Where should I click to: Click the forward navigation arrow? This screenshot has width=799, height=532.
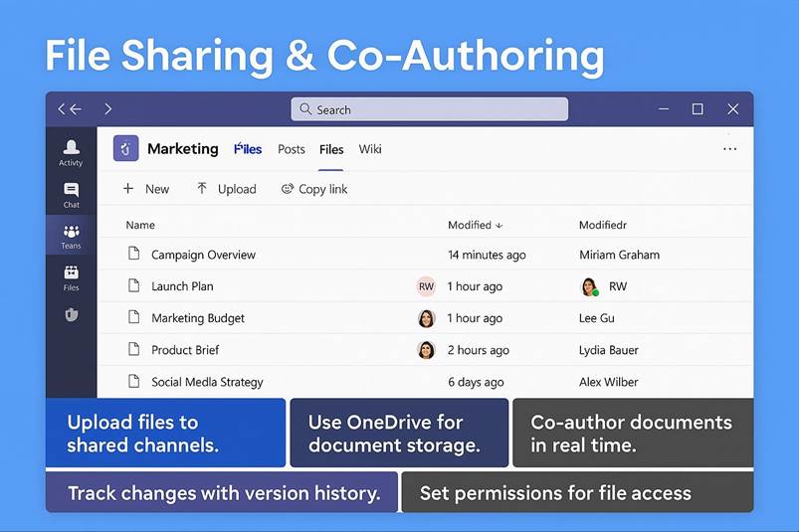[107, 109]
